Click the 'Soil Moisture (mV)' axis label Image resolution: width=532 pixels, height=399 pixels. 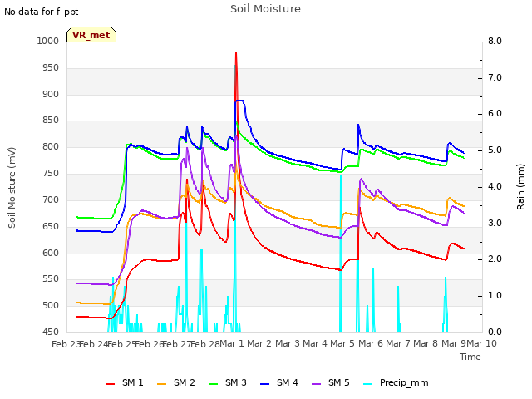[x=12, y=187]
